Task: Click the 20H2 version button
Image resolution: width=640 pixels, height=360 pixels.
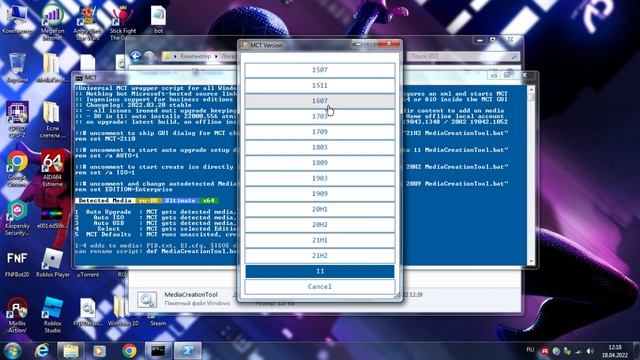Action: pyautogui.click(x=320, y=225)
